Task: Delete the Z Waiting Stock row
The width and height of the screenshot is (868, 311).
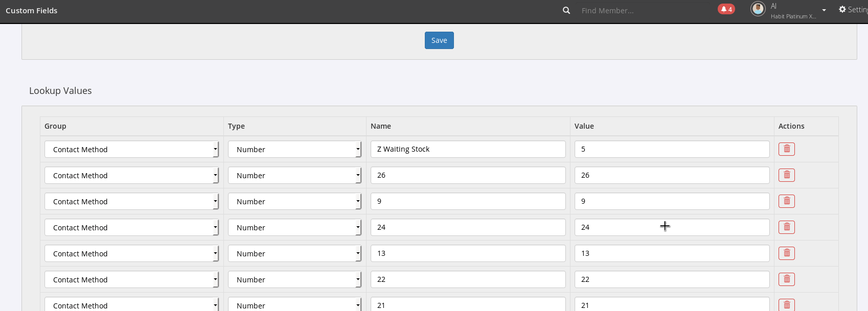Action: 787,149
